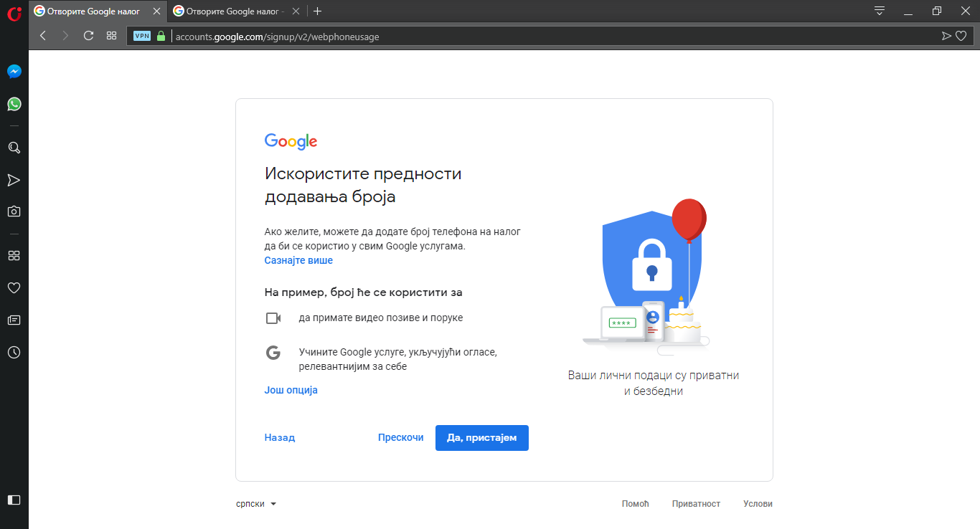Open a new tab with the plus button
Viewport: 980px width, 529px height.
click(x=317, y=11)
